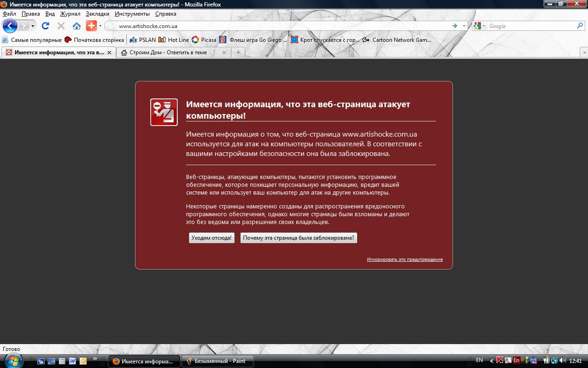This screenshot has width=588, height=368.
Task: Click the warning heading 'Имеется информация, что эта веб-страница атакует компьютеры!'
Action: pyautogui.click(x=298, y=110)
